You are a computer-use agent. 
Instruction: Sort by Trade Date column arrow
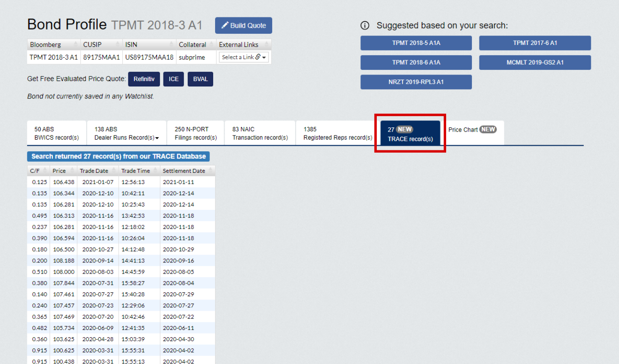click(114, 171)
